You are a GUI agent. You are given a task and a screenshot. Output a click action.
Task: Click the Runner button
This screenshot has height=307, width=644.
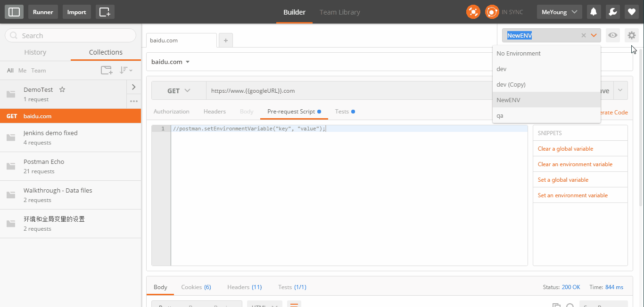point(43,12)
